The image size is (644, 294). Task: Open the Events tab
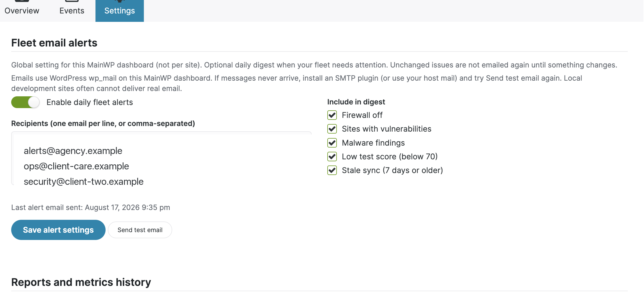click(72, 11)
